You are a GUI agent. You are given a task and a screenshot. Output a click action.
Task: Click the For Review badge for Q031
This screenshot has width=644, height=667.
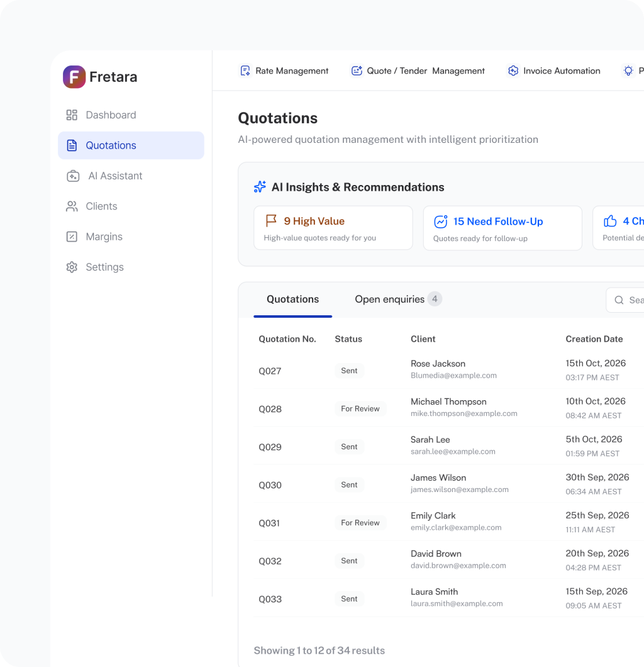[360, 523]
